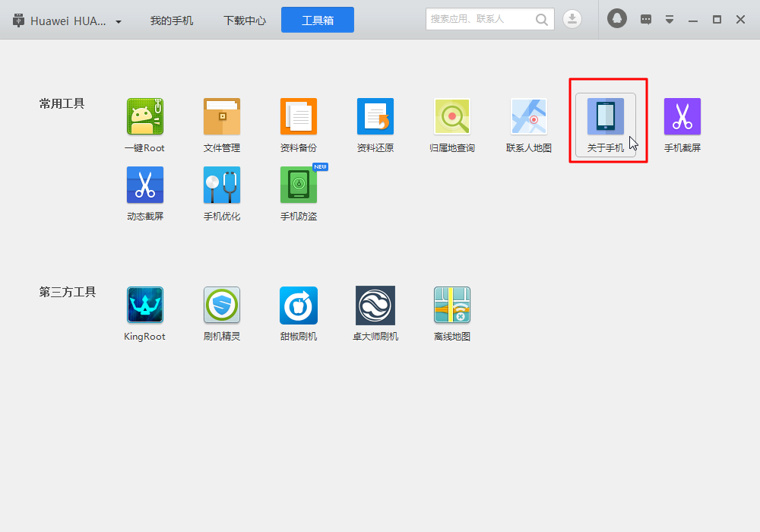Open the feedback message bubble icon
This screenshot has width=760, height=532.
pos(645,20)
